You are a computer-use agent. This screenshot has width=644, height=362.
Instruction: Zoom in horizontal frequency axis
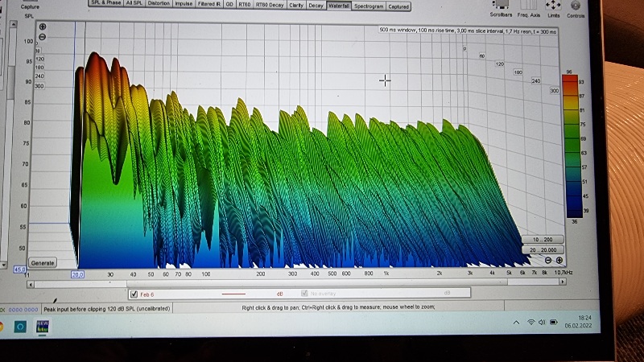[x=559, y=261]
